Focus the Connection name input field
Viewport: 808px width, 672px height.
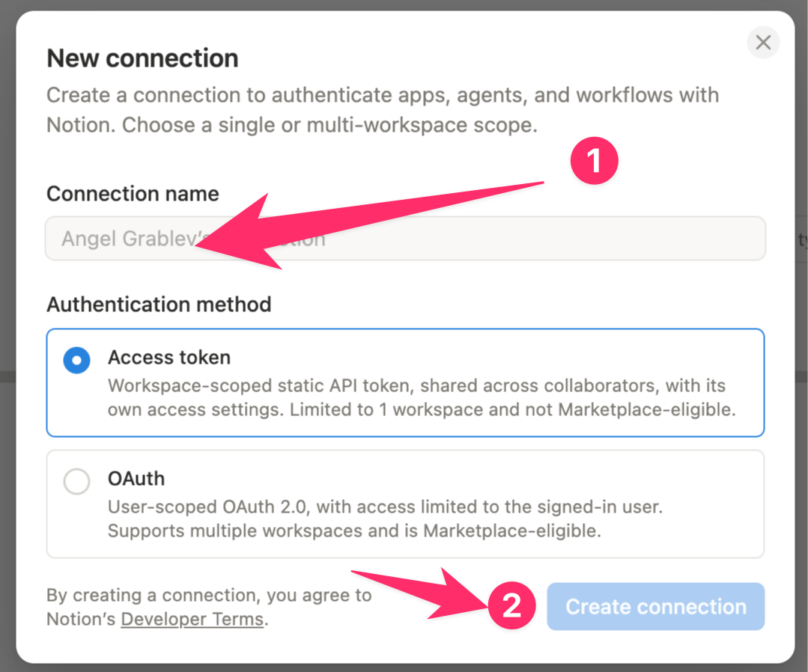(x=405, y=239)
